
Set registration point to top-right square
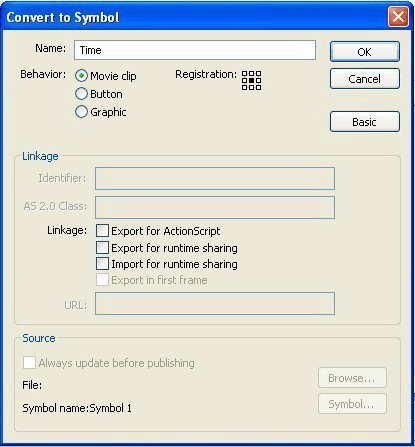(258, 73)
